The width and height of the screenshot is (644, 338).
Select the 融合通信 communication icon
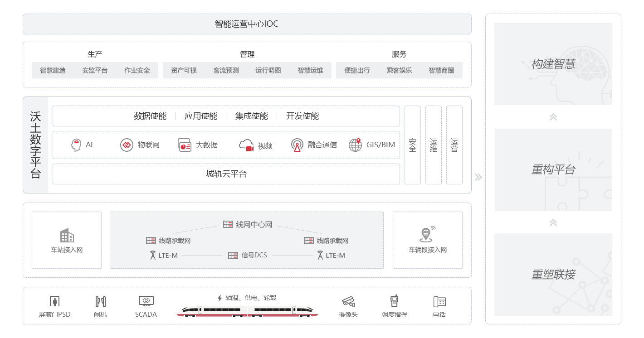(297, 145)
